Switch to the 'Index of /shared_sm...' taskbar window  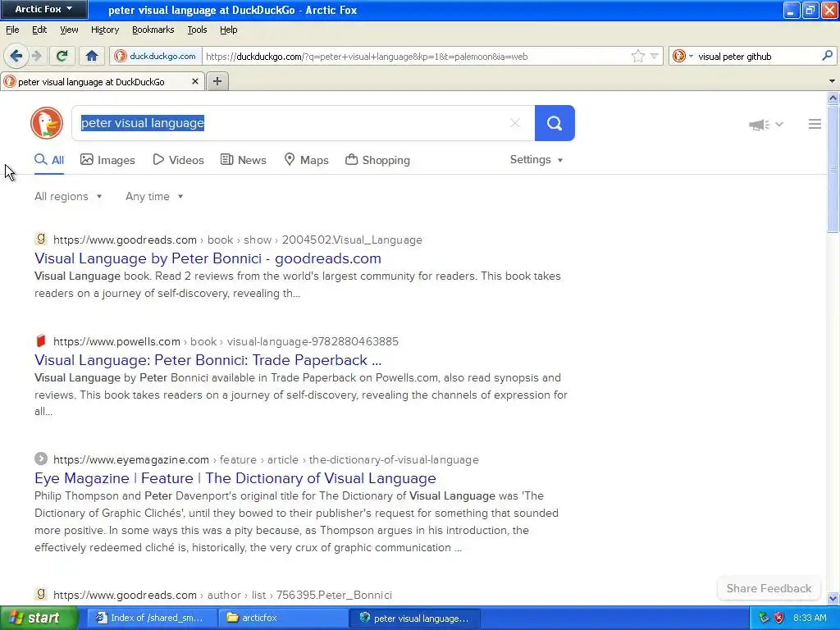click(152, 618)
